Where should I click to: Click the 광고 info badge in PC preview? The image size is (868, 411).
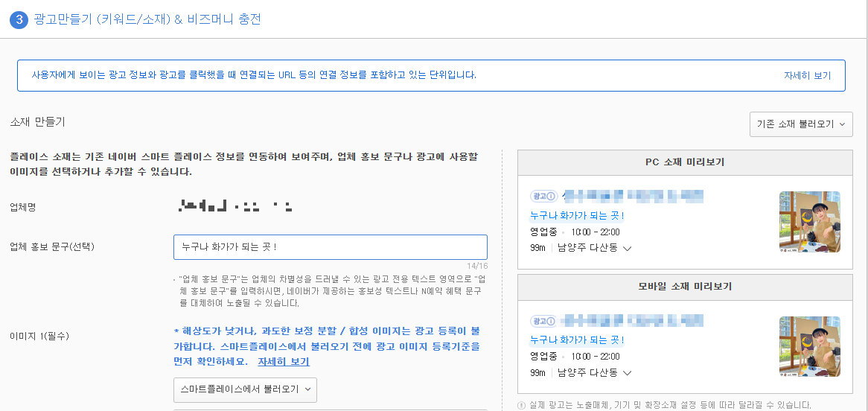point(543,196)
